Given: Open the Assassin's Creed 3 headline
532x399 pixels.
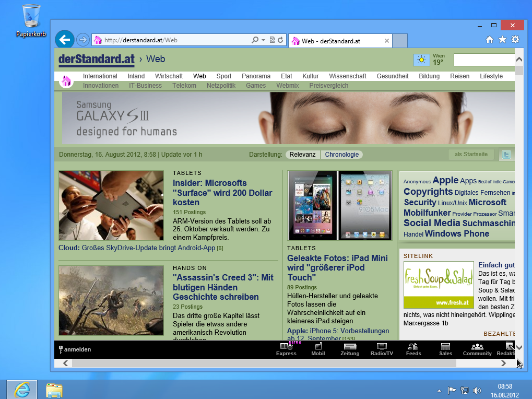Looking at the screenshot, I should click(223, 287).
